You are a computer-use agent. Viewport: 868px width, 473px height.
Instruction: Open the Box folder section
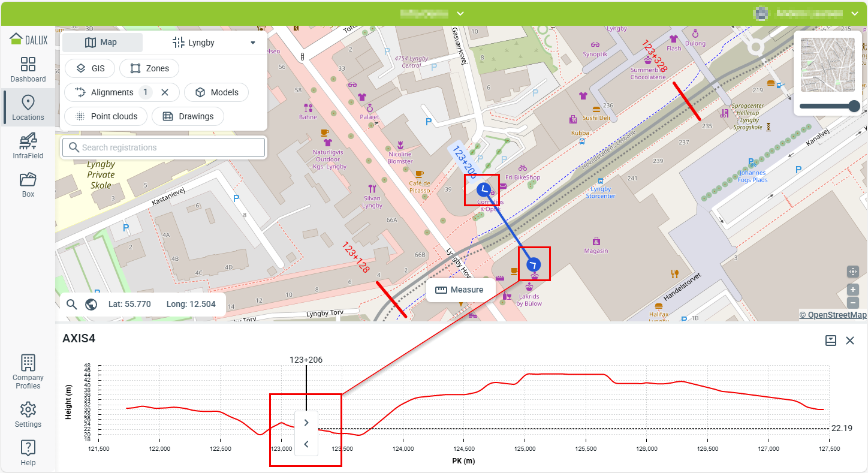tap(28, 184)
